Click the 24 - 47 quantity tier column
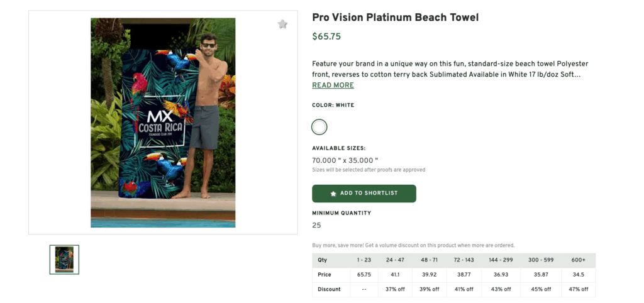The width and height of the screenshot is (644, 303). tap(395, 260)
